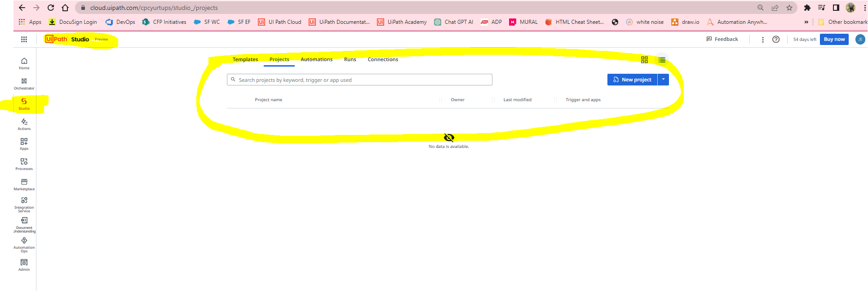Sort by Last modified column header

click(518, 100)
